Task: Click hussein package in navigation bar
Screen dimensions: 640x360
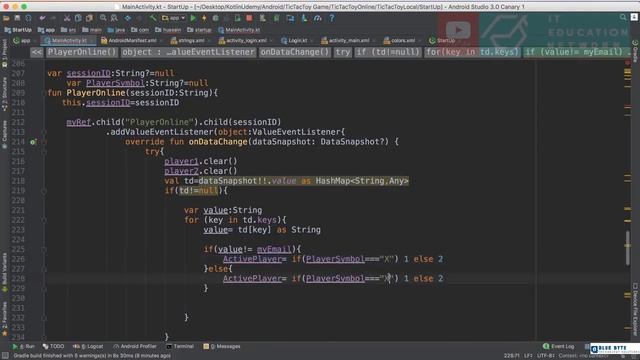Action: (168, 30)
